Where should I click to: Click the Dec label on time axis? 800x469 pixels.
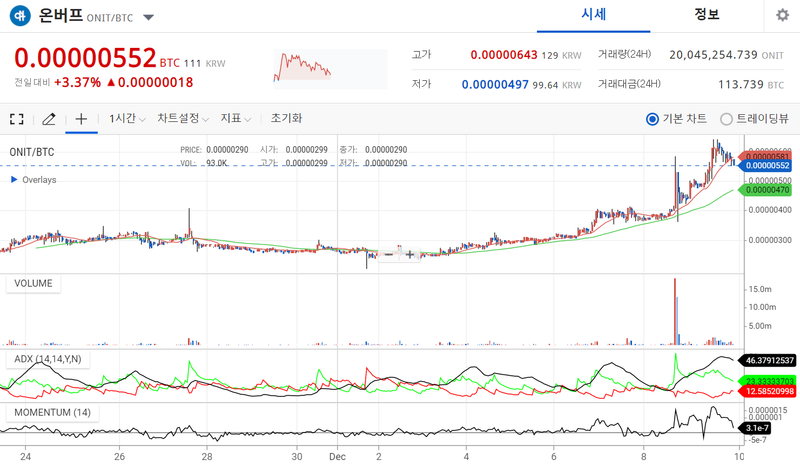point(337,456)
